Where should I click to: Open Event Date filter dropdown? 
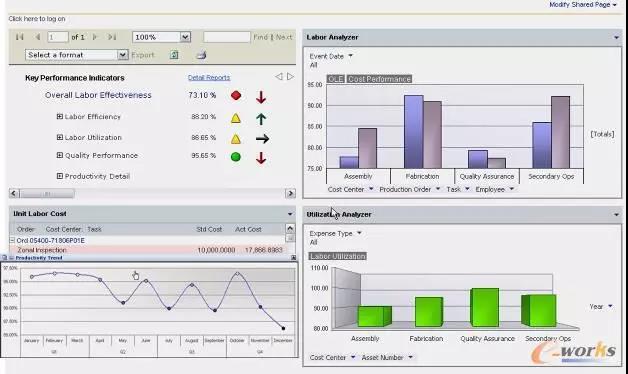[350, 56]
